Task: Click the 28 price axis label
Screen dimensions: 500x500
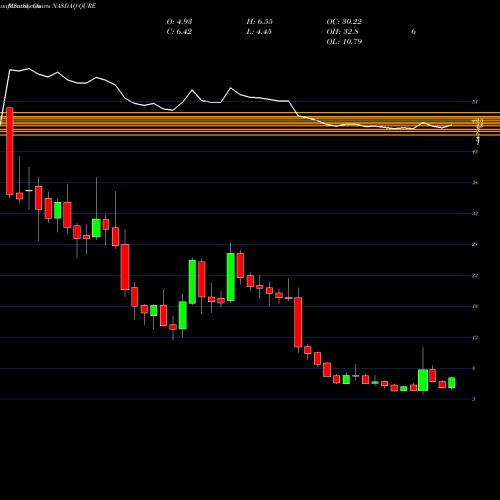Action: pyautogui.click(x=475, y=244)
